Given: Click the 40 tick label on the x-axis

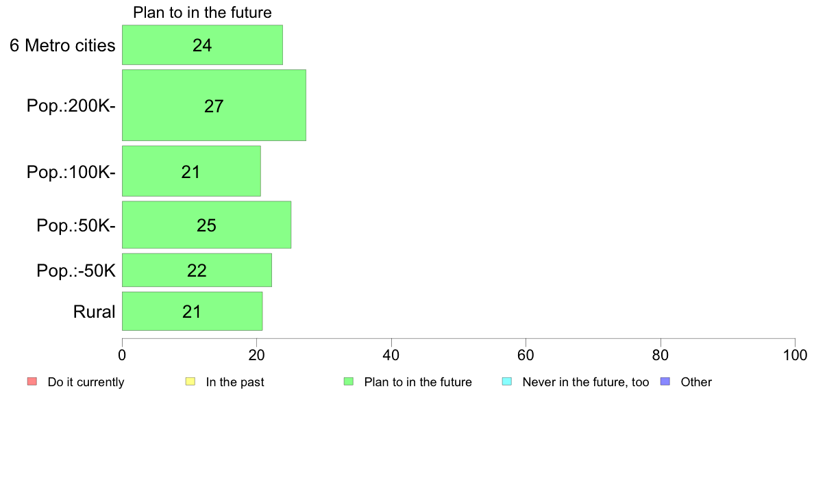Looking at the screenshot, I should pos(391,355).
